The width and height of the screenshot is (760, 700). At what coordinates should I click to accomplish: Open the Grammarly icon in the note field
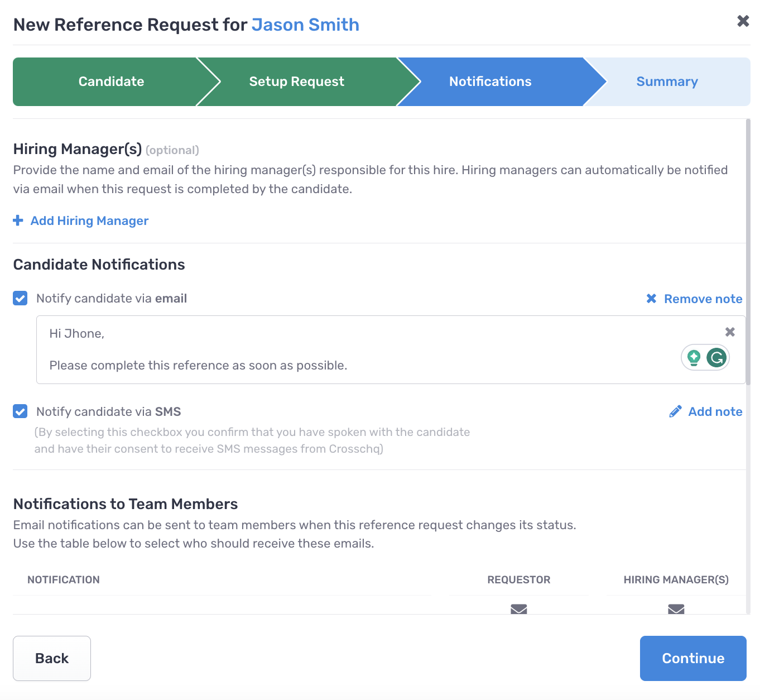tap(716, 357)
